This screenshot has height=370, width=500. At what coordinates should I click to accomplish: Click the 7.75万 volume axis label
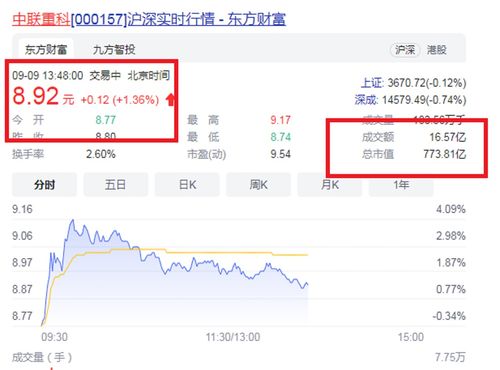pos(450,357)
